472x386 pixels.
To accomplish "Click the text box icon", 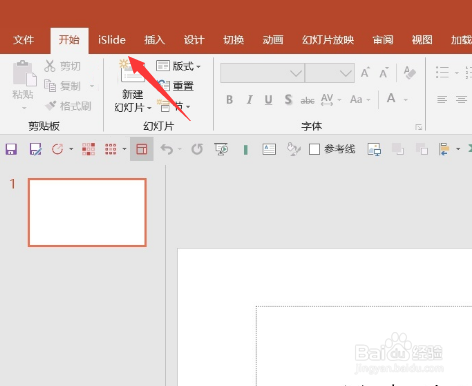I will [269, 149].
